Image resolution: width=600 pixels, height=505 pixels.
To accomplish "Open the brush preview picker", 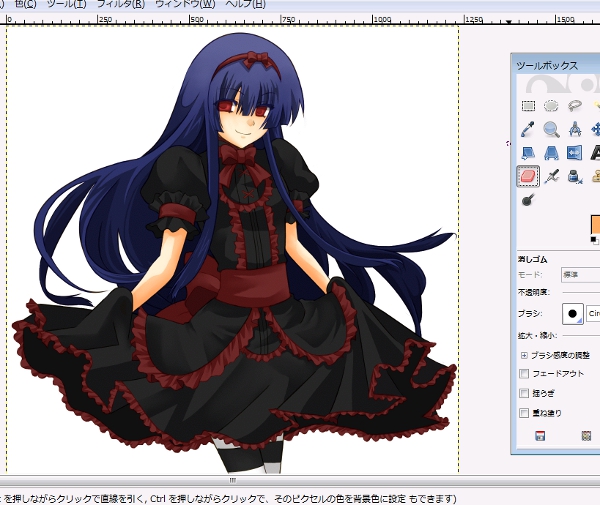I will tap(572, 314).
